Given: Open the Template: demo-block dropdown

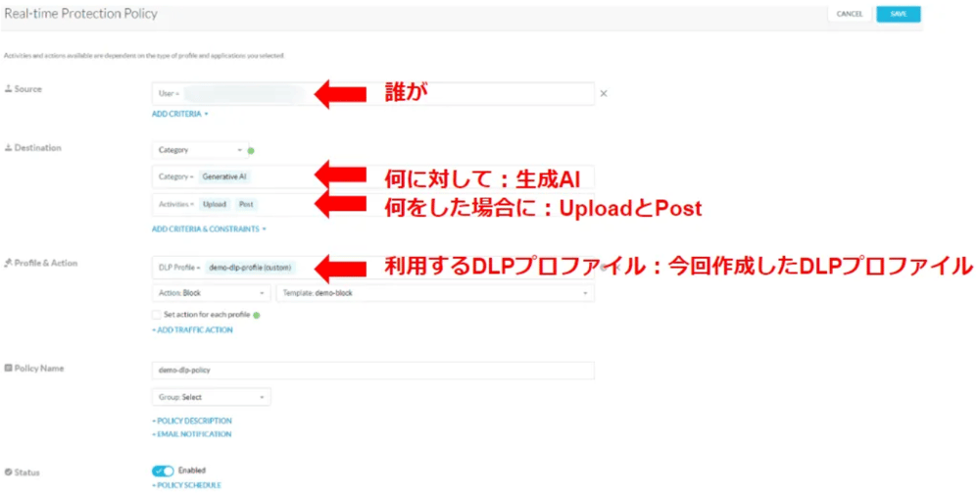Looking at the screenshot, I should tap(436, 293).
